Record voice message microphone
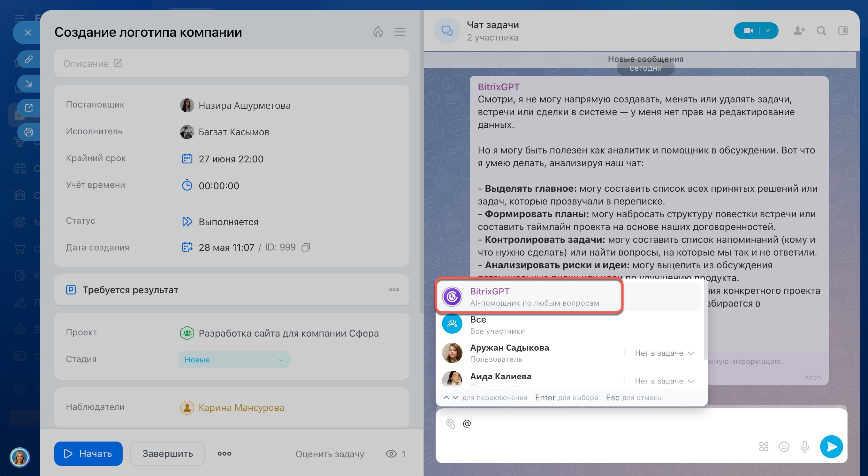This screenshot has height=476, width=868. [x=804, y=447]
